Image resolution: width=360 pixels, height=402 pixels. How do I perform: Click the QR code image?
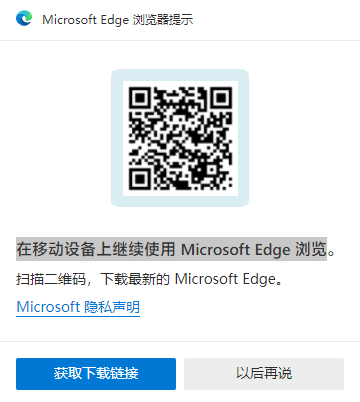(x=180, y=138)
